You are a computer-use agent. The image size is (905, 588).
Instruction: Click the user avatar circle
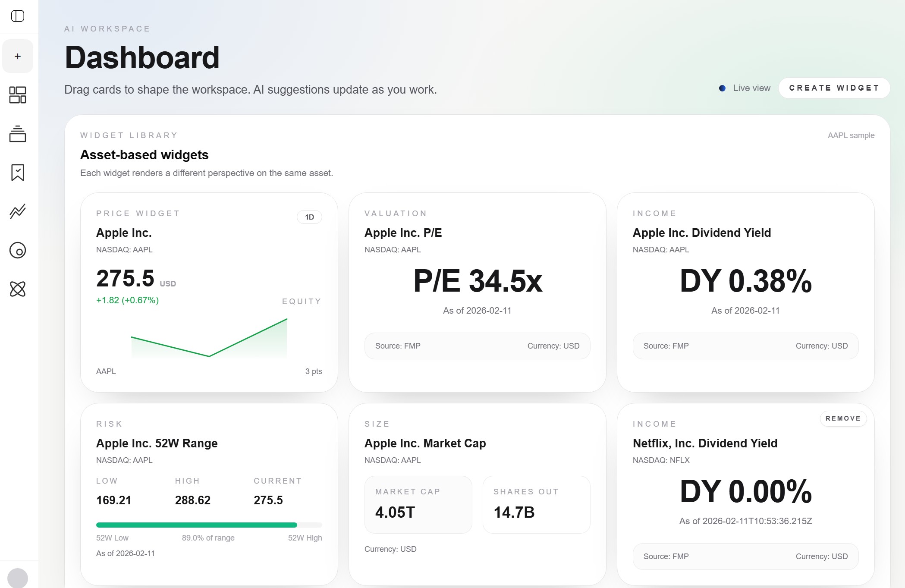pos(18,578)
